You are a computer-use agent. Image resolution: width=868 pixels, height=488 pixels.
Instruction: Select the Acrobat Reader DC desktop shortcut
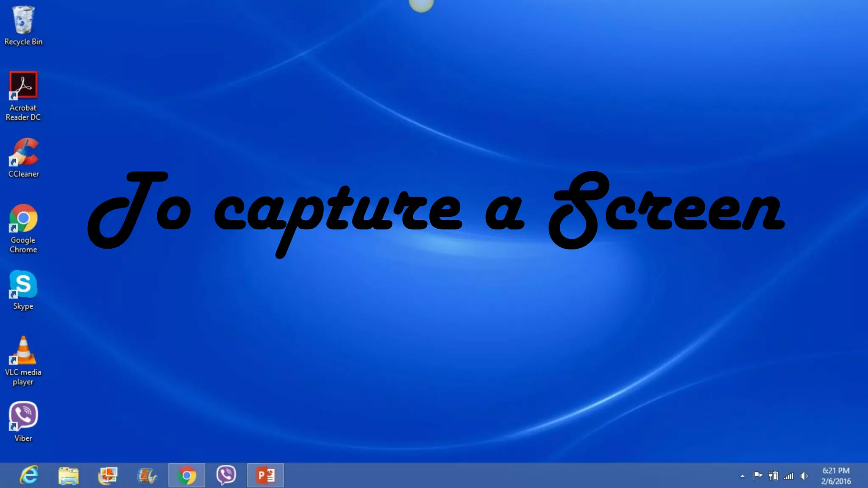click(x=23, y=97)
